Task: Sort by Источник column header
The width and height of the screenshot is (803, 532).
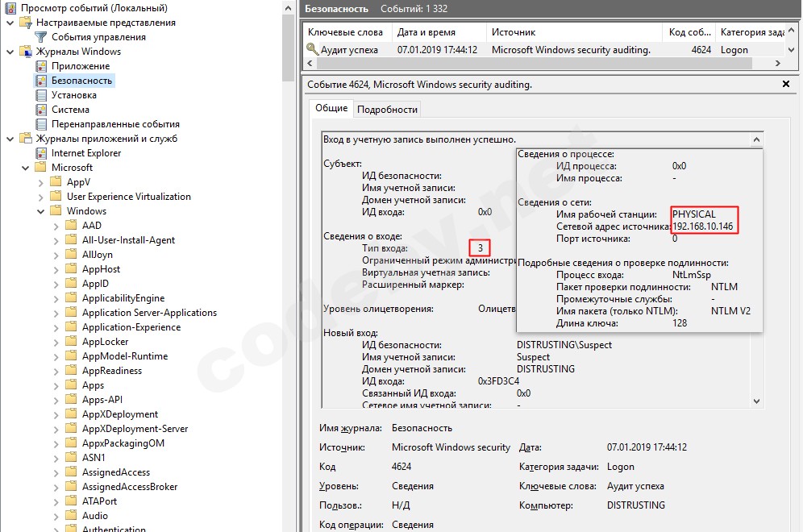Action: coord(574,32)
